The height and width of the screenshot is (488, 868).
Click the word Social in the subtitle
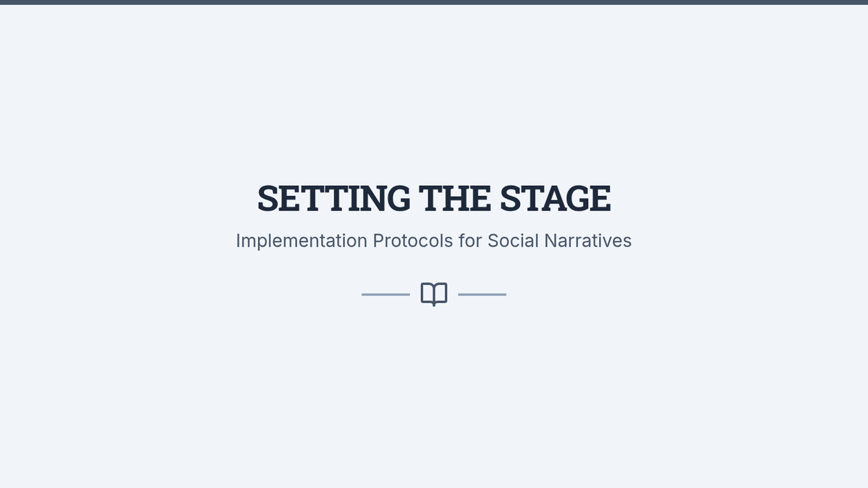click(x=513, y=241)
